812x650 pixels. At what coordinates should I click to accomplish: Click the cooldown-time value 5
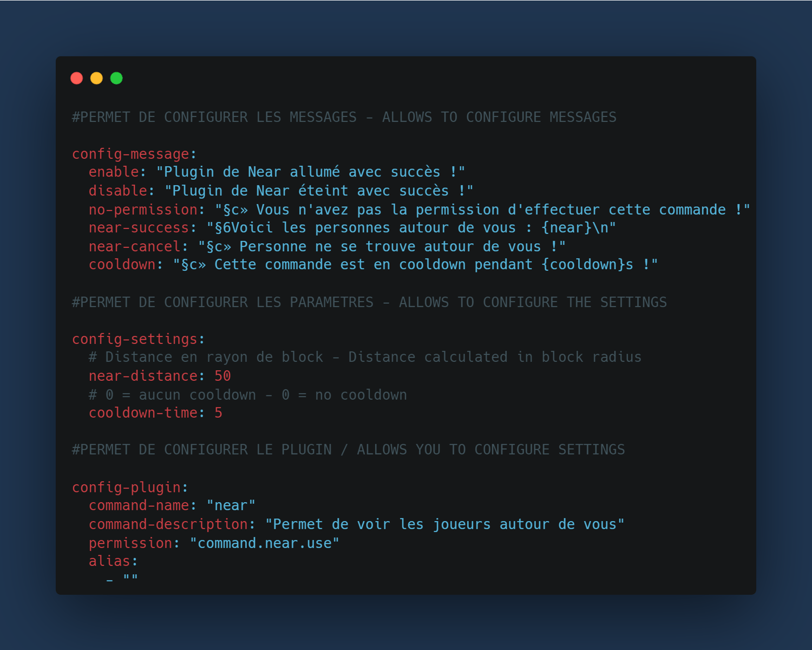point(219,413)
